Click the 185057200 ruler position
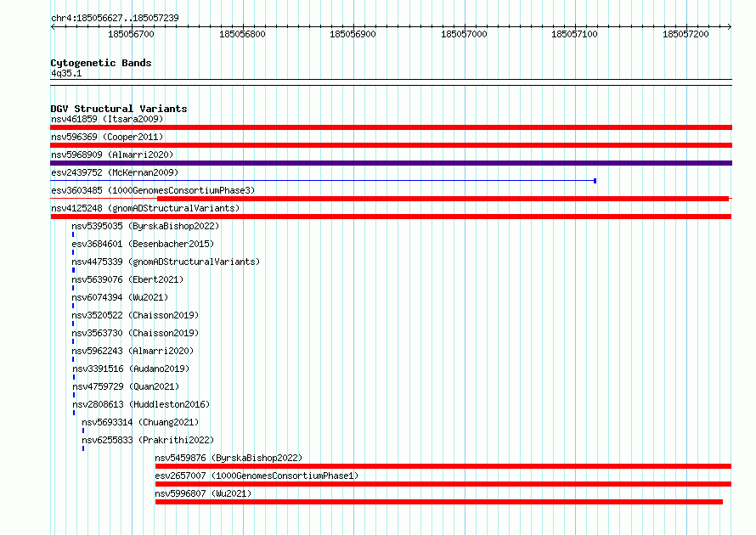This screenshot has height=535, width=756. 685,34
